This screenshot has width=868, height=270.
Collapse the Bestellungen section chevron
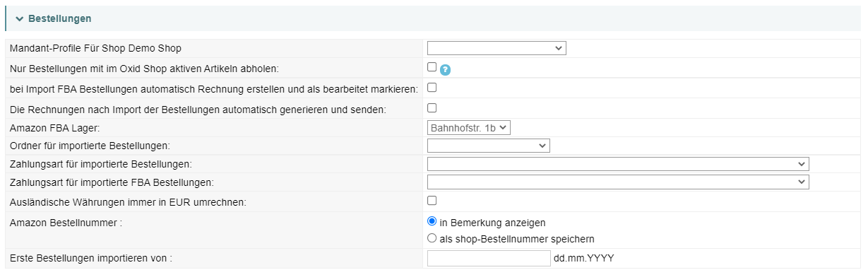[19, 18]
